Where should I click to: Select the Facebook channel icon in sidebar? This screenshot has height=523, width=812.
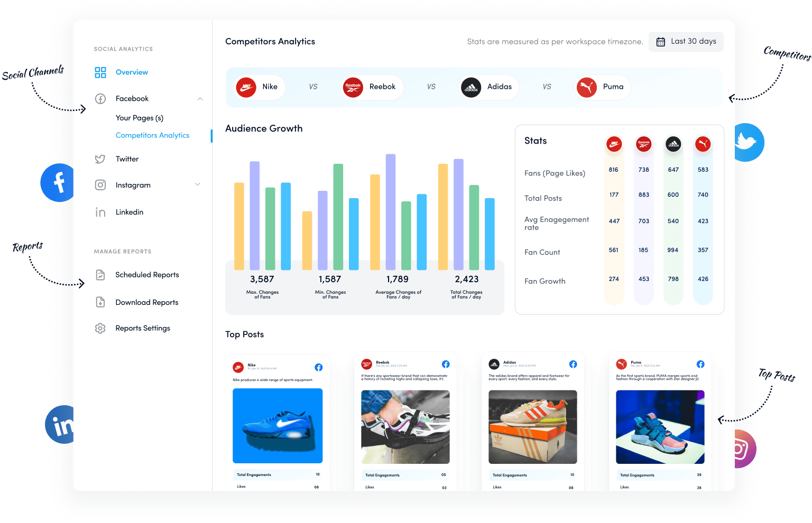coord(100,98)
